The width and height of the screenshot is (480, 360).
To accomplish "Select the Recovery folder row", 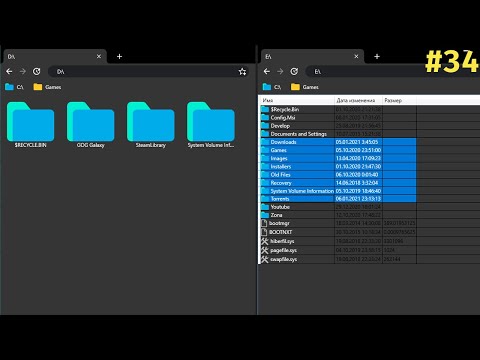I will pyautogui.click(x=338, y=183).
